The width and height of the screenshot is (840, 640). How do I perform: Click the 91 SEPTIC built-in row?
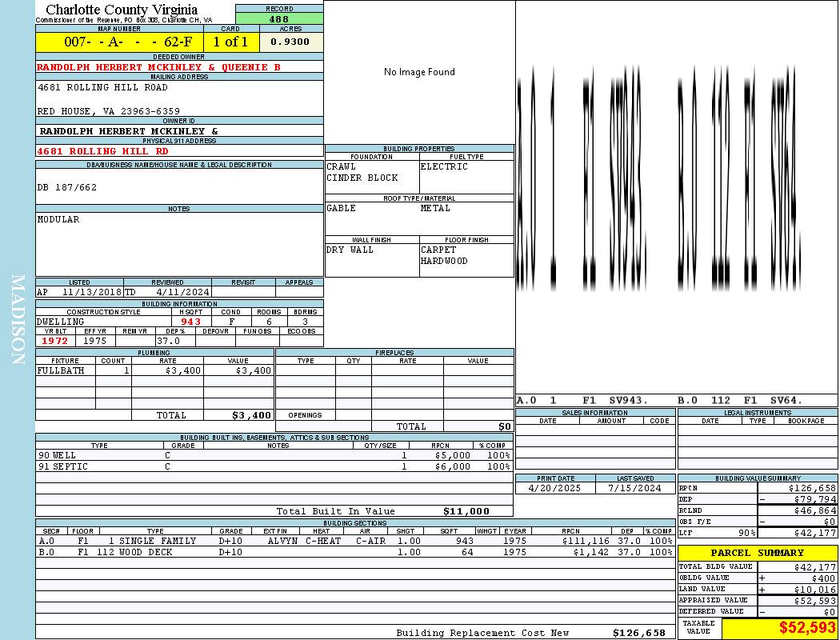(274, 467)
